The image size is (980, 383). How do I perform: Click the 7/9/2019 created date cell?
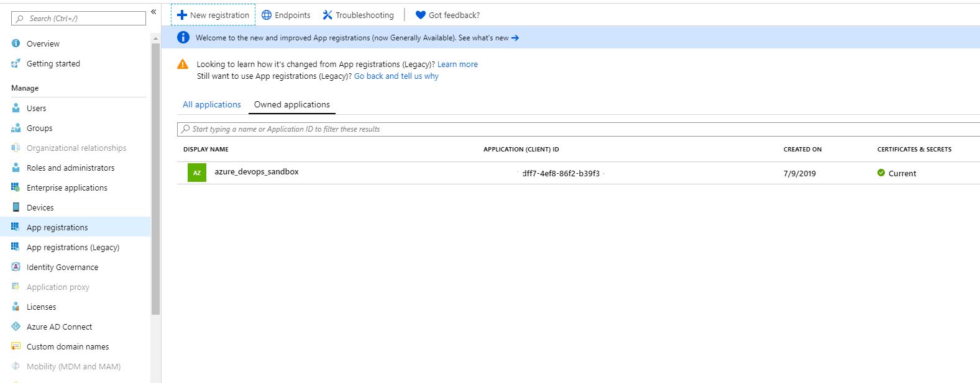point(800,173)
